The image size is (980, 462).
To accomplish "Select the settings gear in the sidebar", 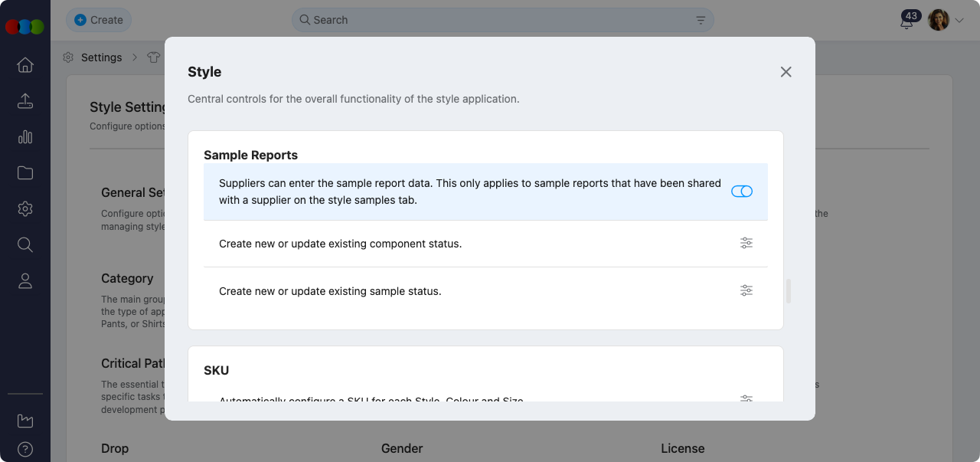I will pyautogui.click(x=24, y=208).
